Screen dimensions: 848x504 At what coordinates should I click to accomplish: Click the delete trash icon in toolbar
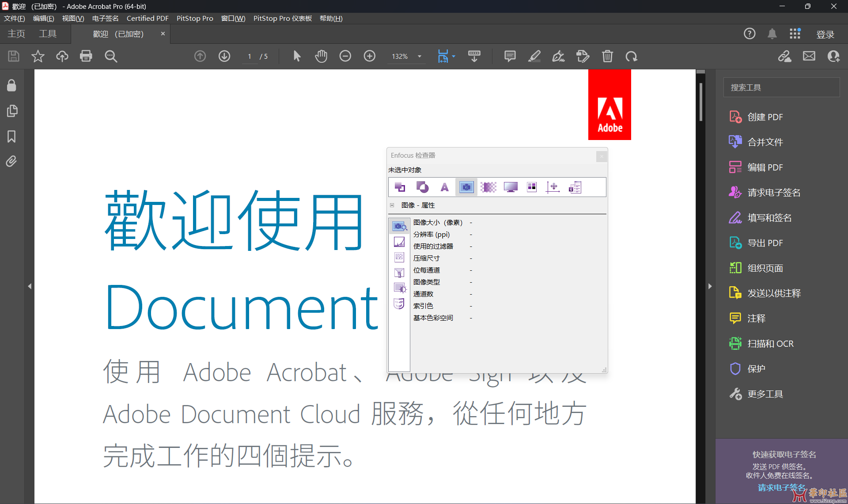pos(607,56)
